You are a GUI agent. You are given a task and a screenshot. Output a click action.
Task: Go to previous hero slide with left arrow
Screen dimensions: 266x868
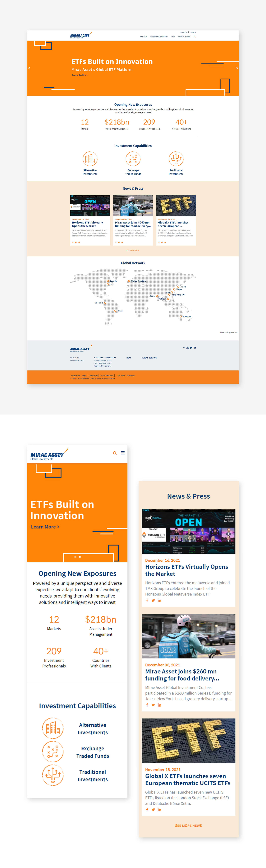(29, 68)
